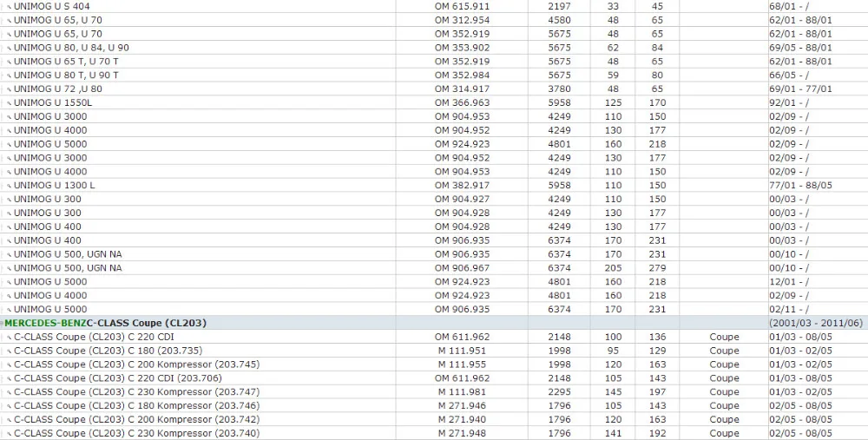
Task: Click displacement value 2295
Action: [x=559, y=392]
